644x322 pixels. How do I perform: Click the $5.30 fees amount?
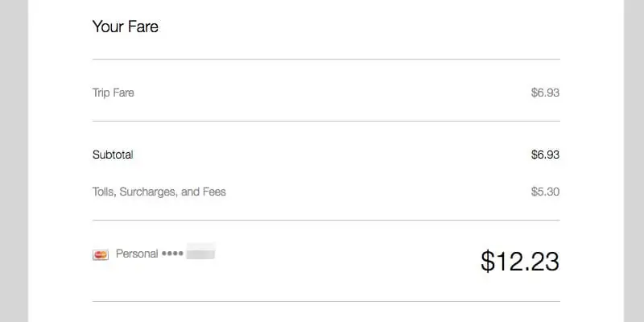[x=545, y=192]
